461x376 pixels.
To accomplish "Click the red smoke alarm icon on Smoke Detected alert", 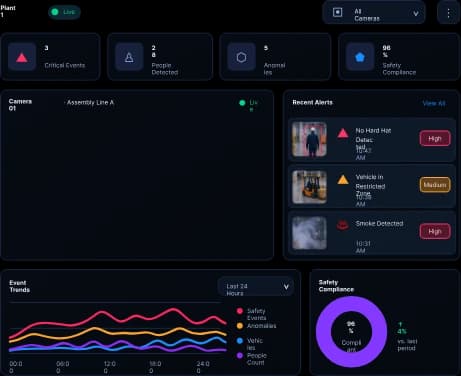I will point(343,226).
